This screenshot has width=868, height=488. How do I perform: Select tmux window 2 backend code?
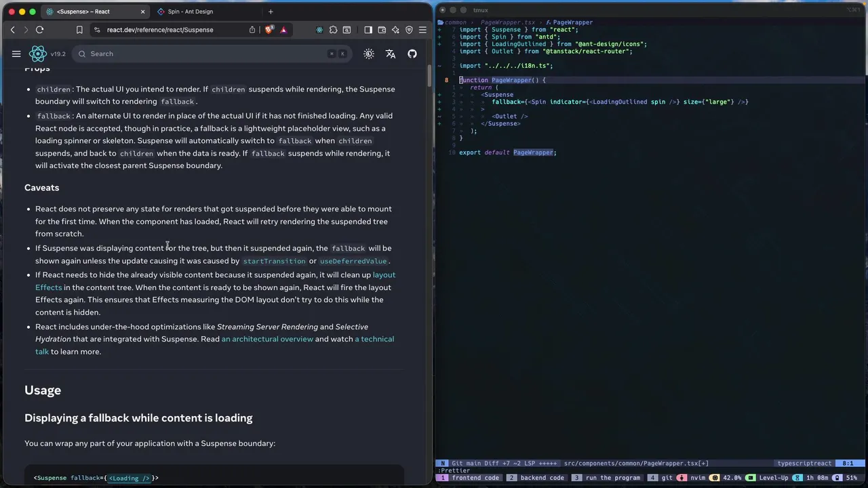(x=536, y=478)
